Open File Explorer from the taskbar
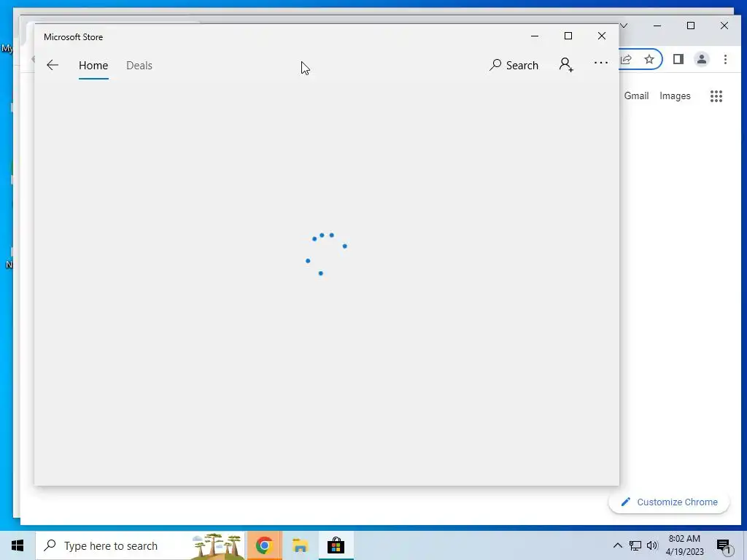Image resolution: width=747 pixels, height=560 pixels. [300, 545]
